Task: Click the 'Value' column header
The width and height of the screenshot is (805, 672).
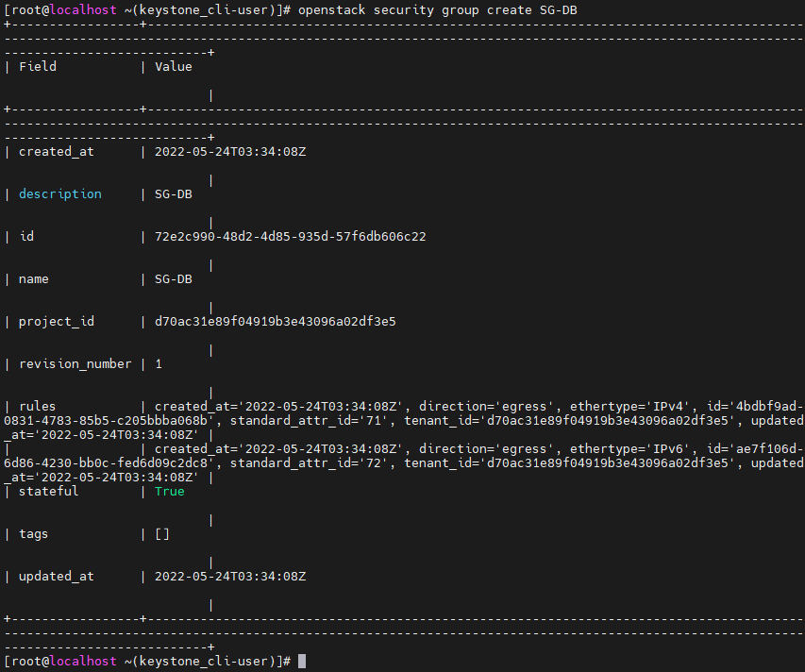Action: coord(174,67)
